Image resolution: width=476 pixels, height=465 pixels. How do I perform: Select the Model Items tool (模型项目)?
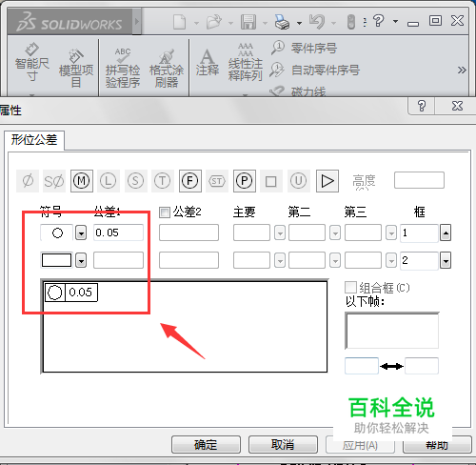coord(76,68)
